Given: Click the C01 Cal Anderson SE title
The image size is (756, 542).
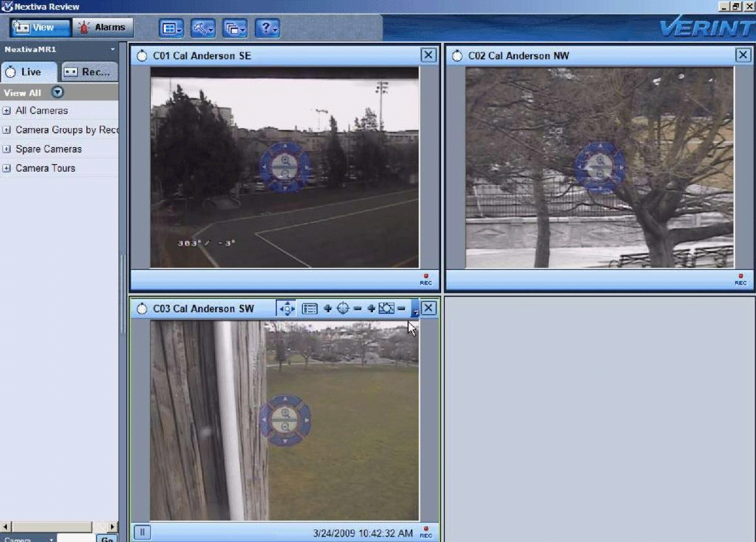Looking at the screenshot, I should coord(201,56).
